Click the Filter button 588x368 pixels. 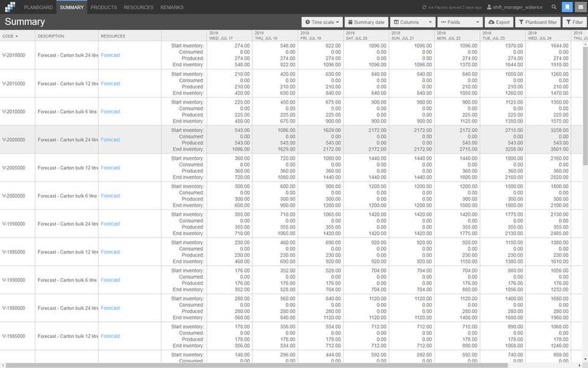coord(575,22)
